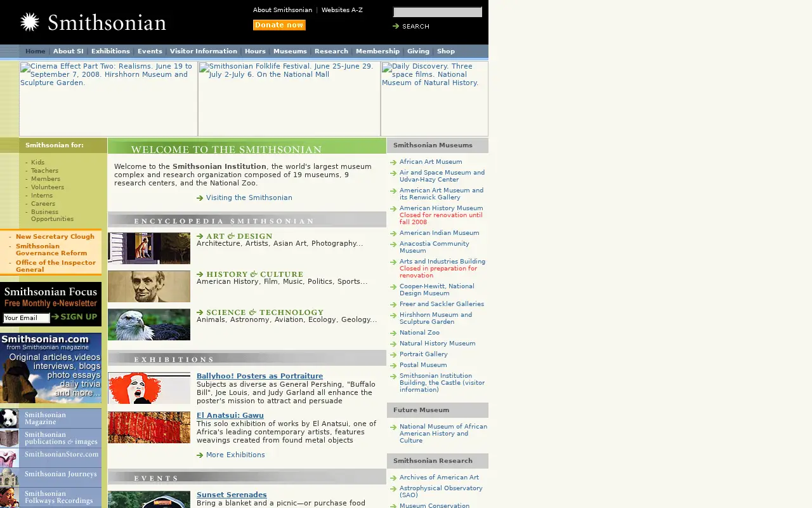Click the Smithsonian sunburst logo
The image size is (812, 508).
coord(30,22)
